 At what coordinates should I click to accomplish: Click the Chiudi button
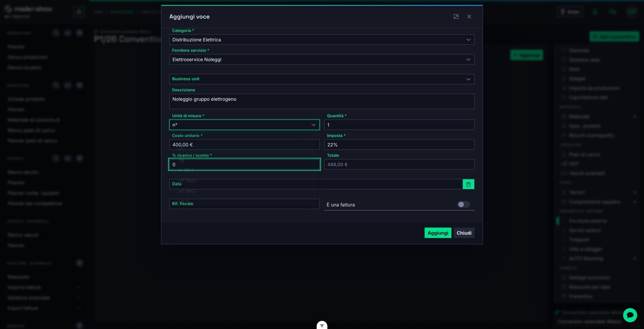click(464, 233)
